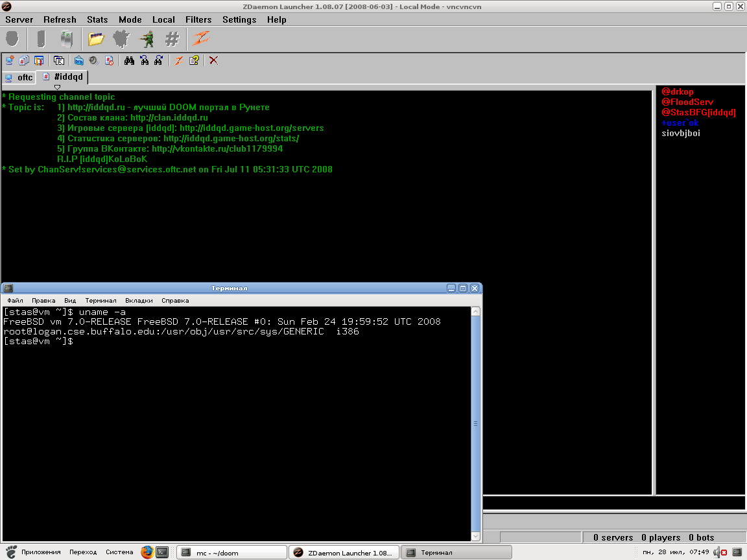Click the large hash IRC icon

coord(172,40)
